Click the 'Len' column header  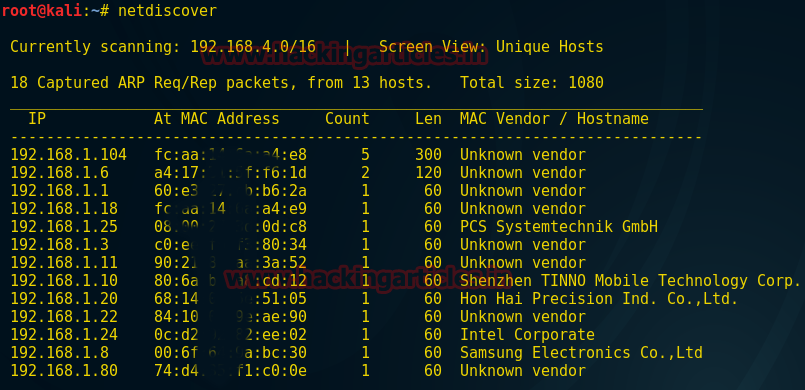point(428,119)
